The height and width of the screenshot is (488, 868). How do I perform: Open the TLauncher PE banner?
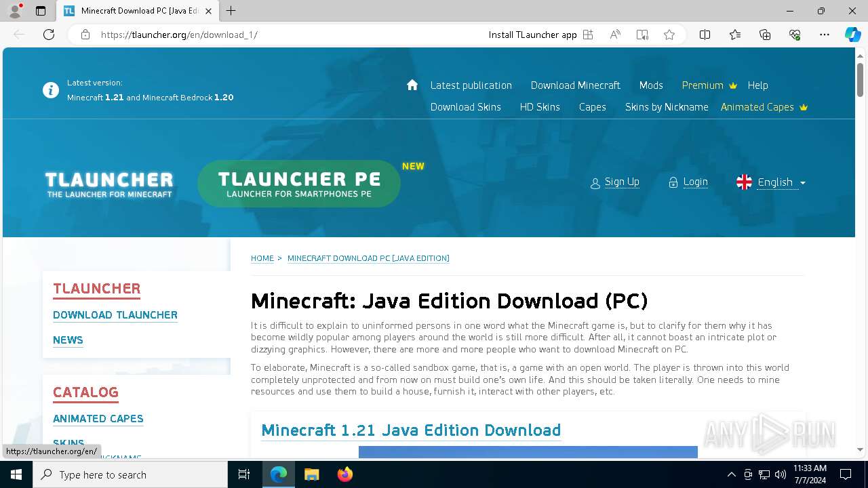tap(299, 184)
